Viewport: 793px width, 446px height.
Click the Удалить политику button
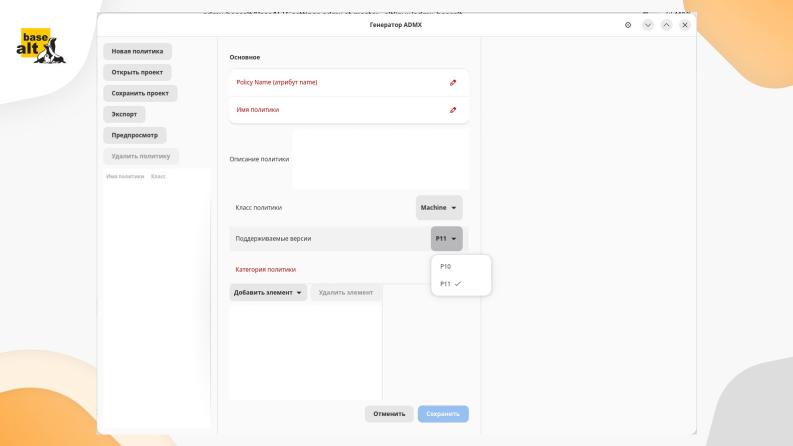tap(141, 156)
